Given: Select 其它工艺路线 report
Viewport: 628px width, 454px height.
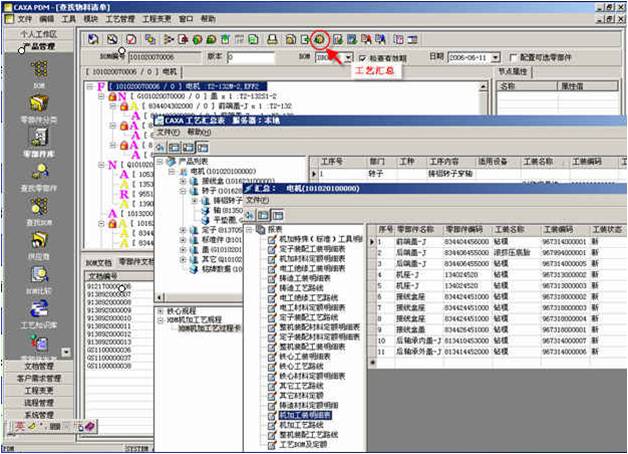Looking at the screenshot, I should pos(301,386).
